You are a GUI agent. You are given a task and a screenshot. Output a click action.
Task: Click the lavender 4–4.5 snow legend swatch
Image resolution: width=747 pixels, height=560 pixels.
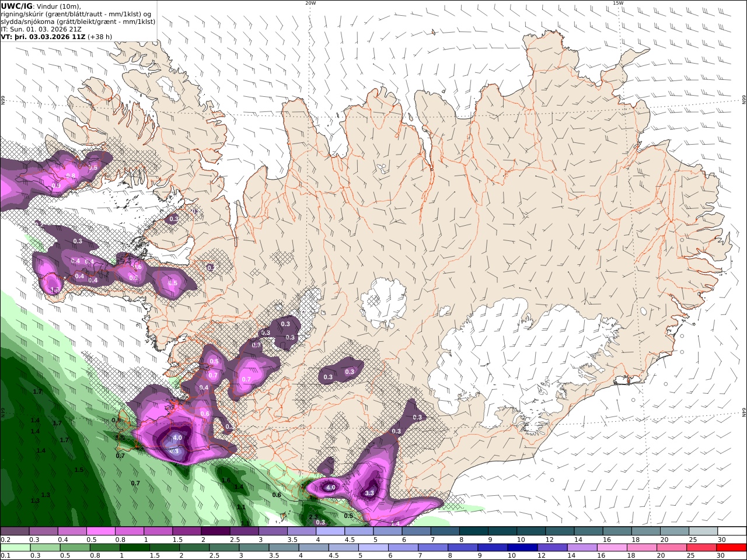(330, 531)
